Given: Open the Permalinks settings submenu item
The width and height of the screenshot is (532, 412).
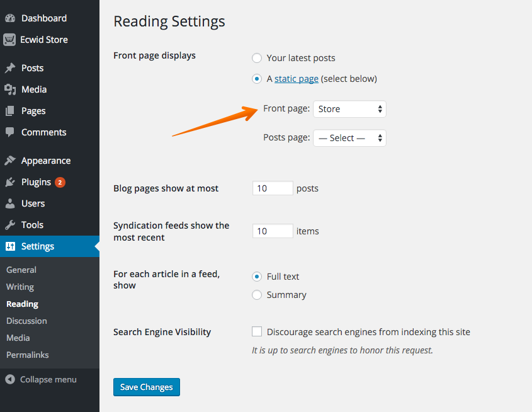Looking at the screenshot, I should [27, 355].
